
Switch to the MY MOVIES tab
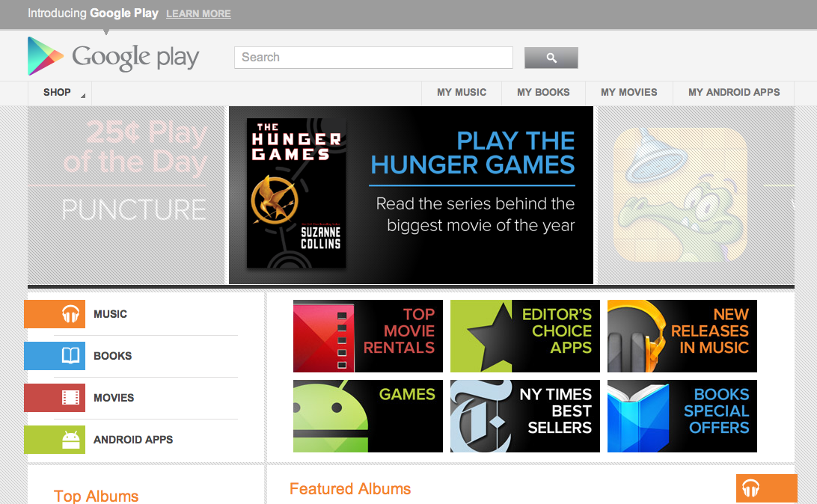629,93
